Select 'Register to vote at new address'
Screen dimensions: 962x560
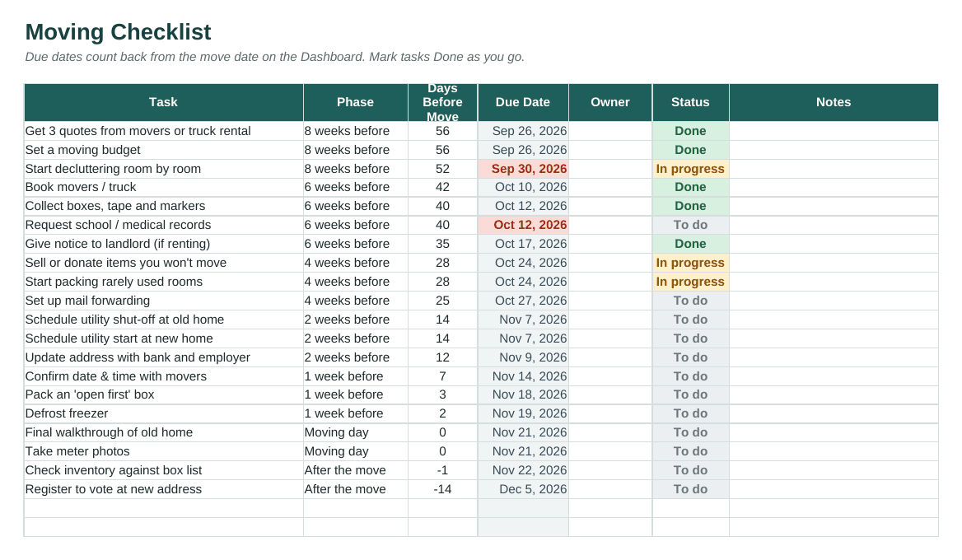click(163, 490)
